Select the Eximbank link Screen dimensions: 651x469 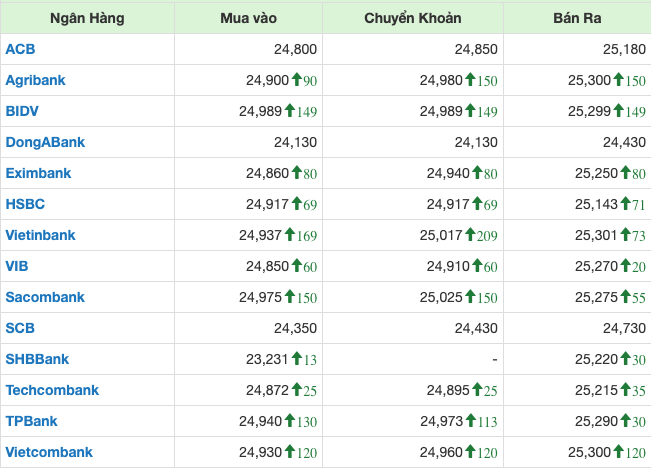click(x=38, y=173)
